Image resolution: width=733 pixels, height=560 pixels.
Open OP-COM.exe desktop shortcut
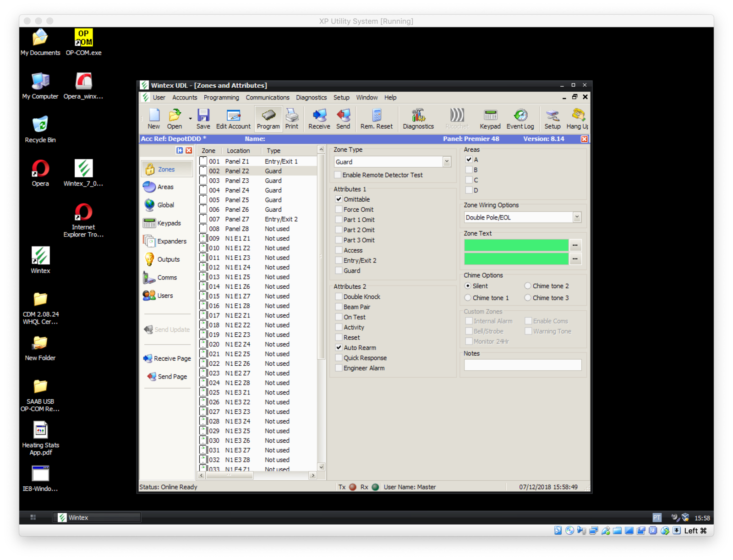click(83, 43)
